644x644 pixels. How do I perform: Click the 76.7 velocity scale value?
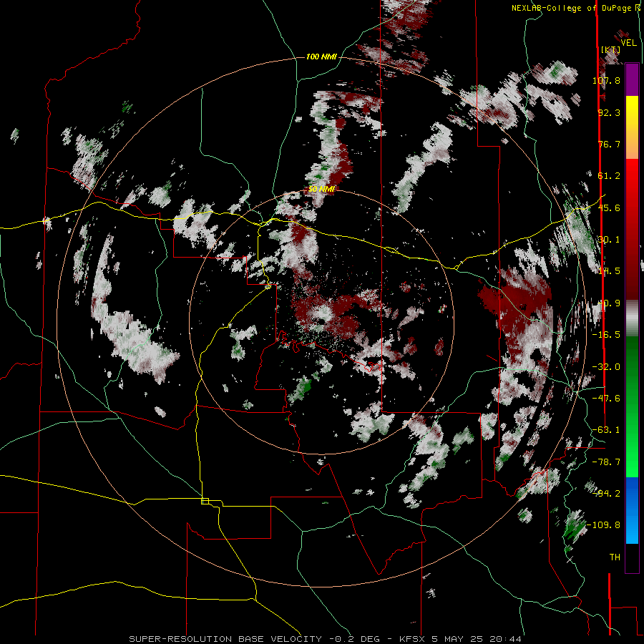point(609,144)
